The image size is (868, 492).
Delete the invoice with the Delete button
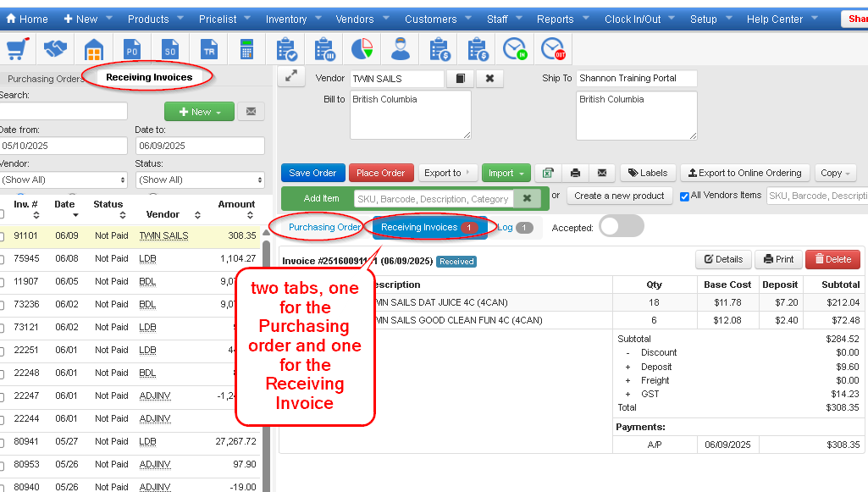[x=832, y=259]
